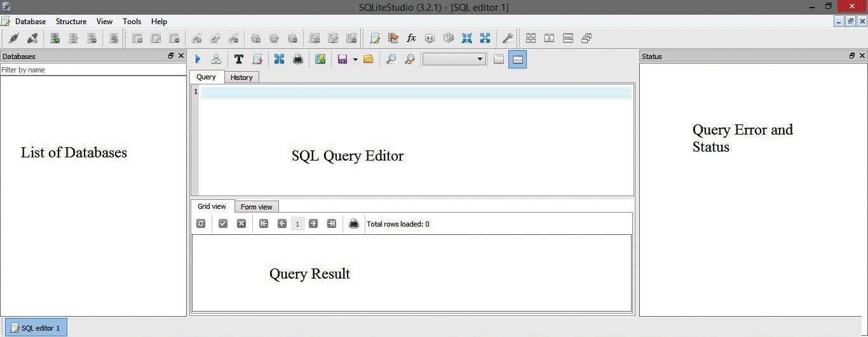Image resolution: width=868 pixels, height=337 pixels.
Task: Click the Add database icon in toolbar
Action: pyautogui.click(x=55, y=38)
